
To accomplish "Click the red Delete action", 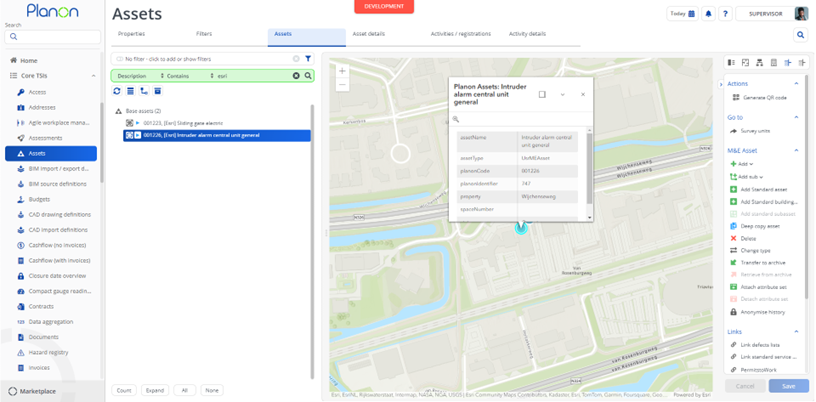I will coord(743,238).
